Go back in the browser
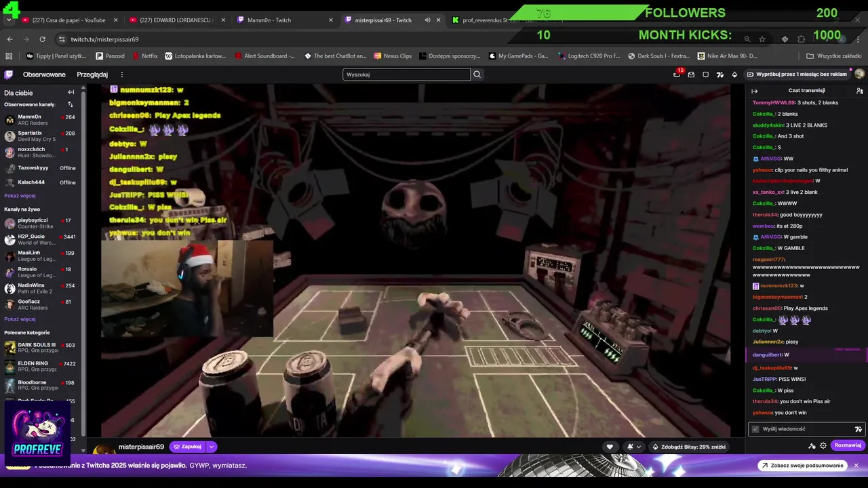 9,39
